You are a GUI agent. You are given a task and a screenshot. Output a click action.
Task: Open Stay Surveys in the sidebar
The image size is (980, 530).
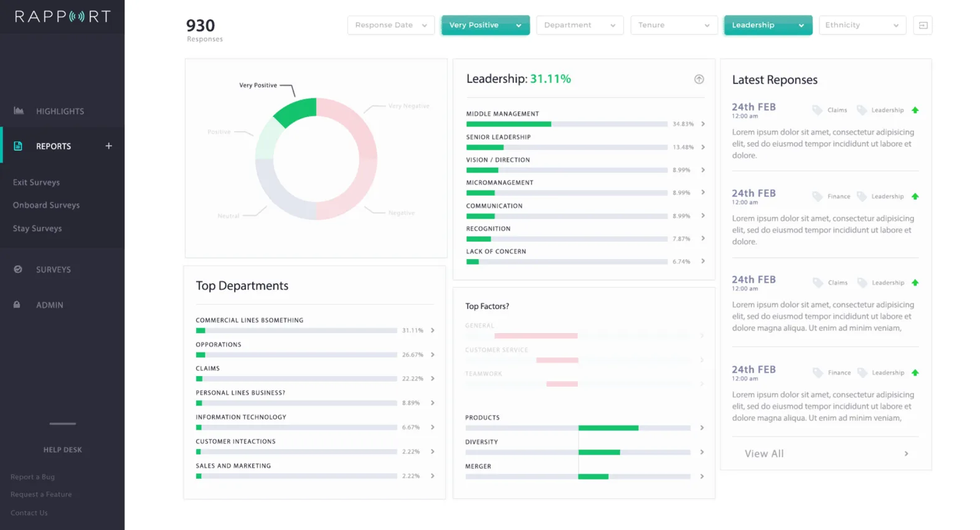pyautogui.click(x=37, y=229)
